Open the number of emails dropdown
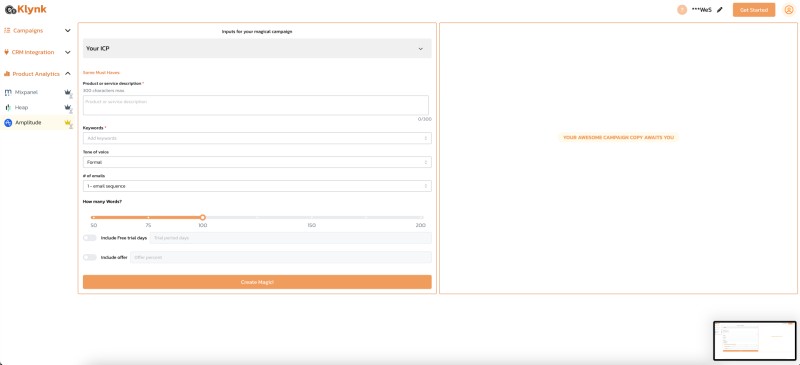The height and width of the screenshot is (365, 800). coord(257,186)
